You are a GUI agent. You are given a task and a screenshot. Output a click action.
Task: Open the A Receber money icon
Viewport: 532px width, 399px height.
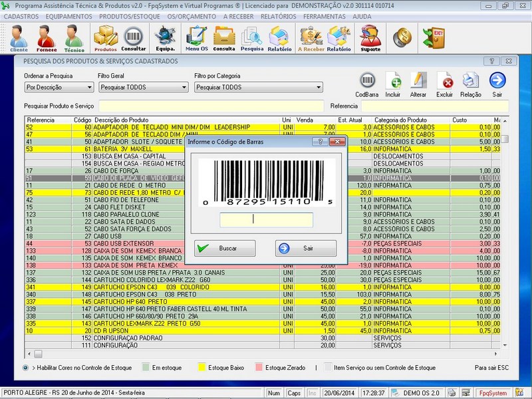[311, 39]
